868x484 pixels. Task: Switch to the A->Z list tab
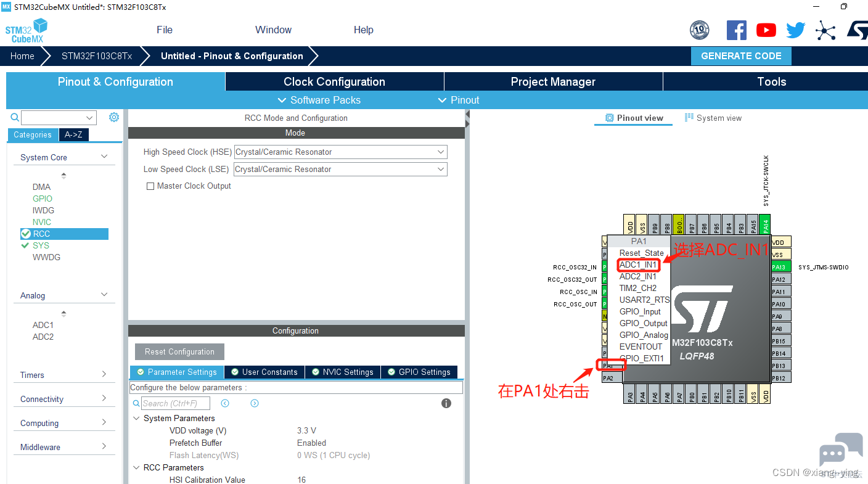[x=73, y=134]
